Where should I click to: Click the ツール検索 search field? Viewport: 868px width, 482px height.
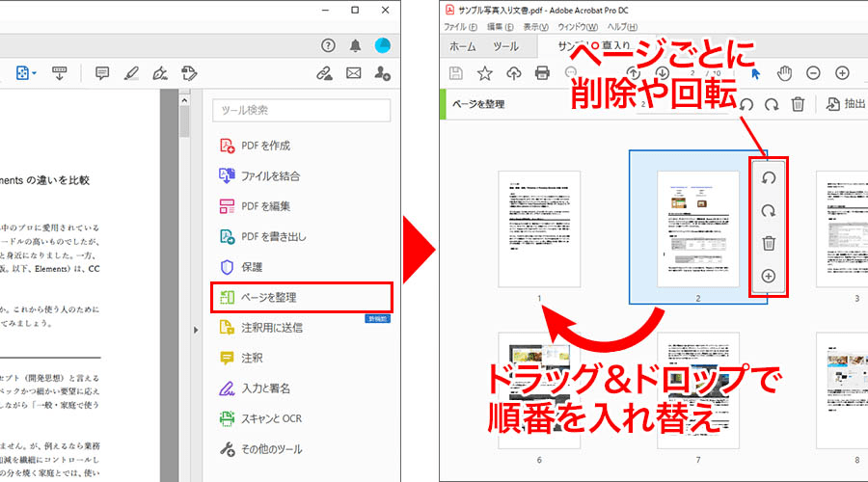[302, 110]
